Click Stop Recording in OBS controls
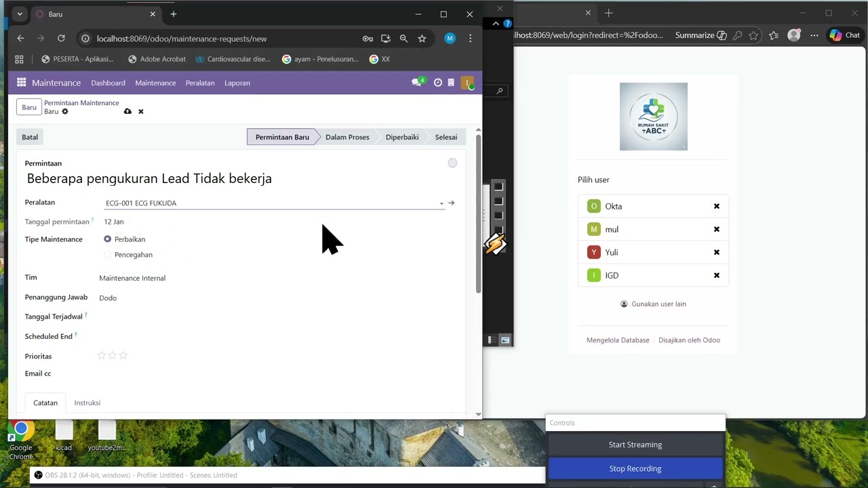 tap(635, 468)
